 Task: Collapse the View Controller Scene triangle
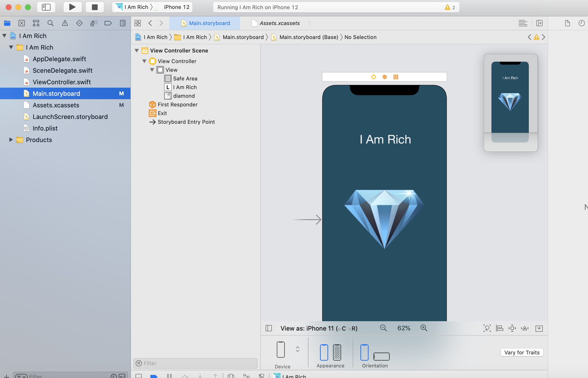pos(137,51)
